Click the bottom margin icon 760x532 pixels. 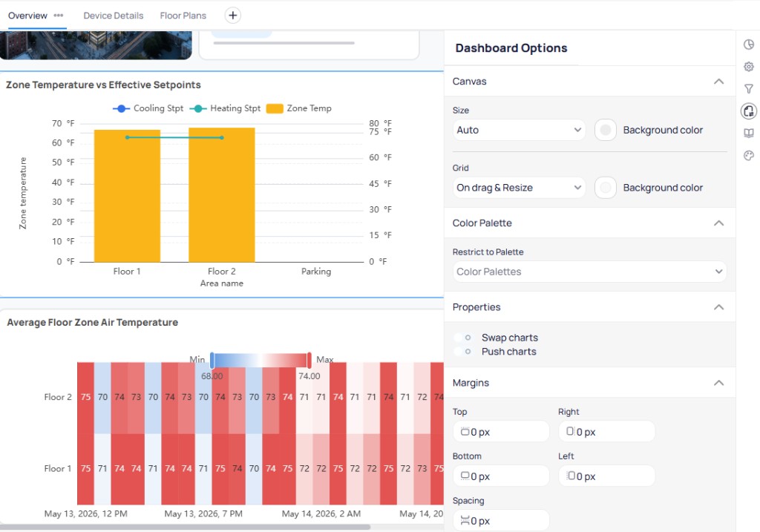[465, 476]
